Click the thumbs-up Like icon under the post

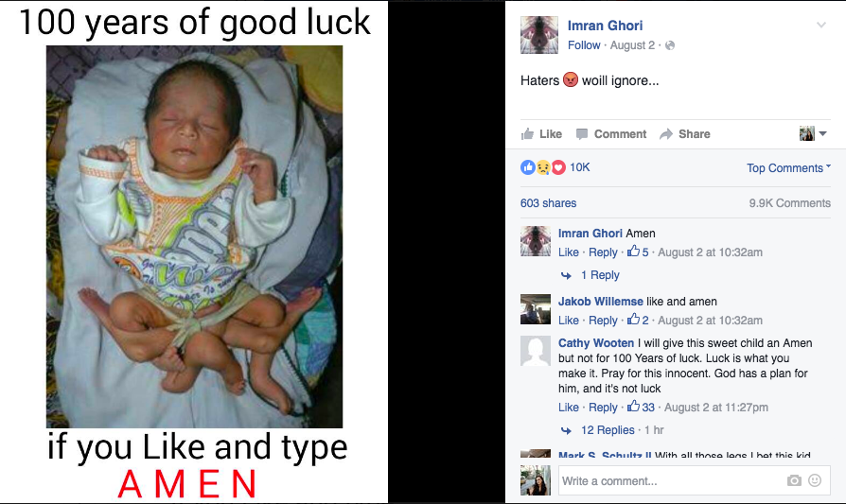click(x=527, y=133)
